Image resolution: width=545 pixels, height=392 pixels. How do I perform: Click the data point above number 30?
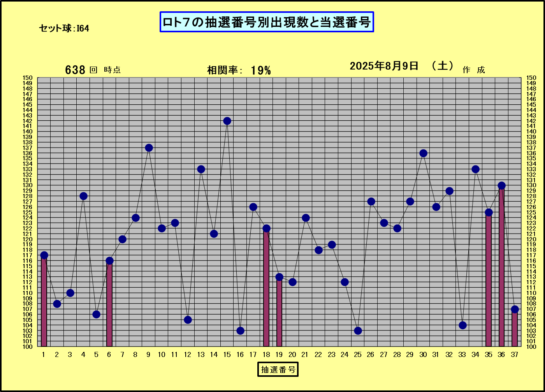point(423,153)
